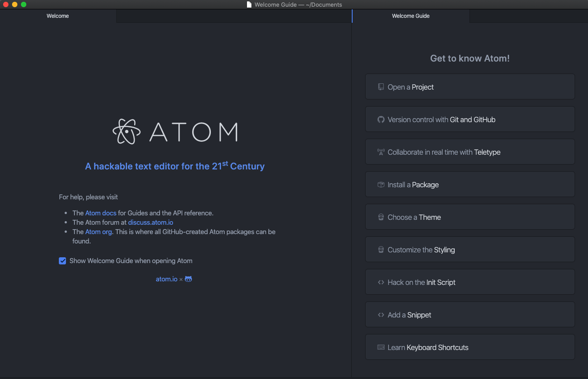Select the book icon on Open a Project
This screenshot has width=588, height=379.
click(381, 87)
